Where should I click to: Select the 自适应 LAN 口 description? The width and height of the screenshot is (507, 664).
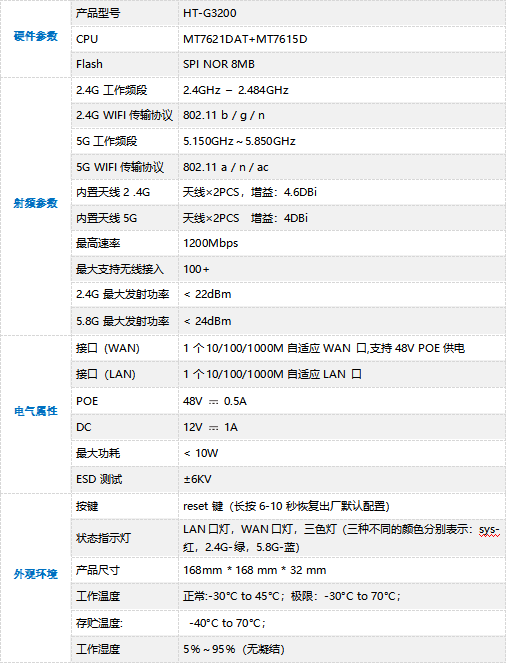(x=272, y=374)
